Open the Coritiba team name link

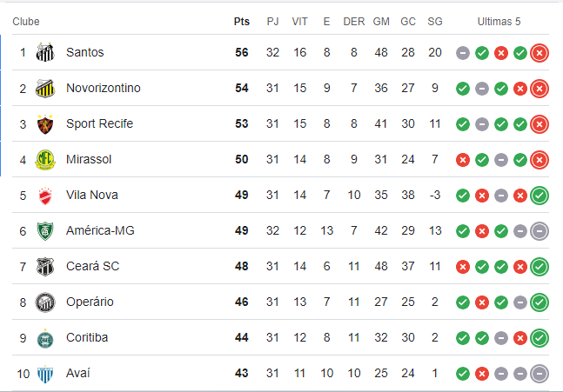(x=87, y=338)
